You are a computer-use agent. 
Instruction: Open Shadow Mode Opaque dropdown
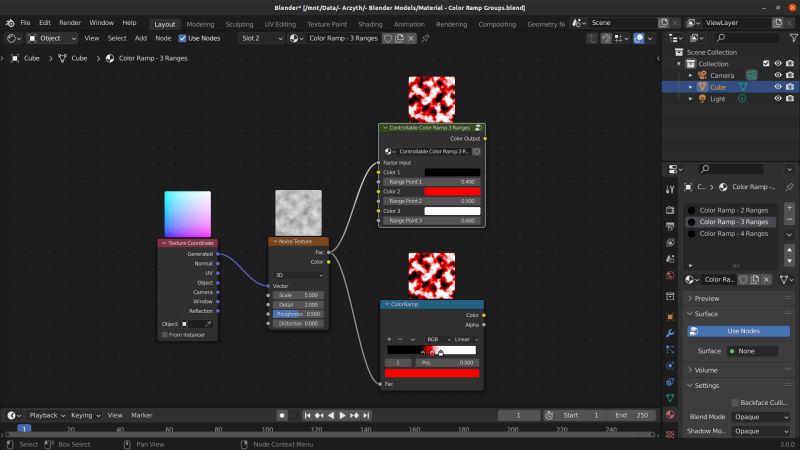761,431
